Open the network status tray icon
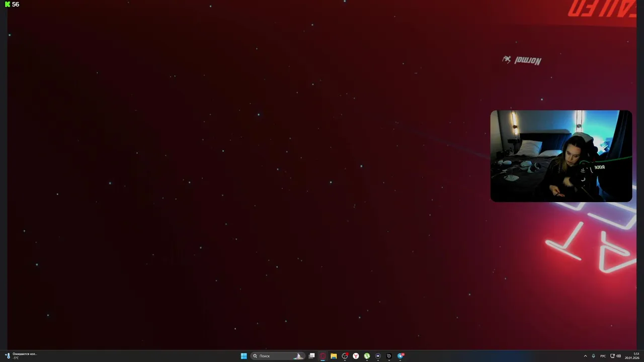The height and width of the screenshot is (362, 644). pos(612,356)
